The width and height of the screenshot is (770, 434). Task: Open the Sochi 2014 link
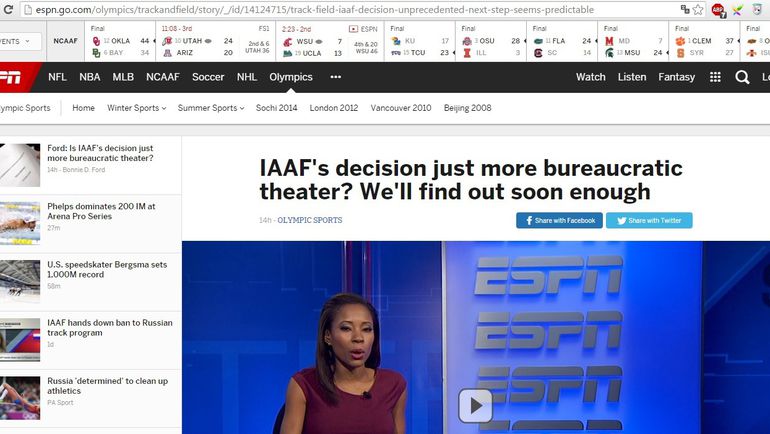pos(276,108)
